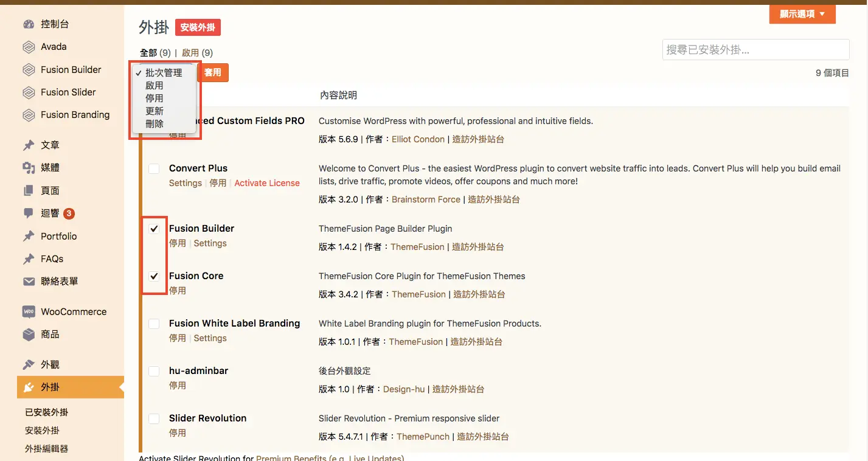Open Activate License link for Convert Plus
This screenshot has width=868, height=461.
(x=267, y=183)
